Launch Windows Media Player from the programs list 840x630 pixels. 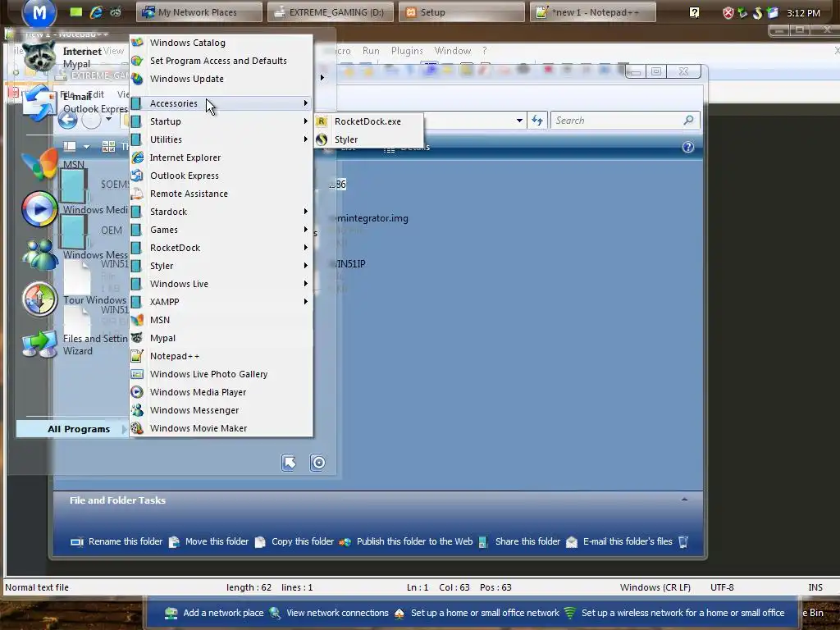221,392
